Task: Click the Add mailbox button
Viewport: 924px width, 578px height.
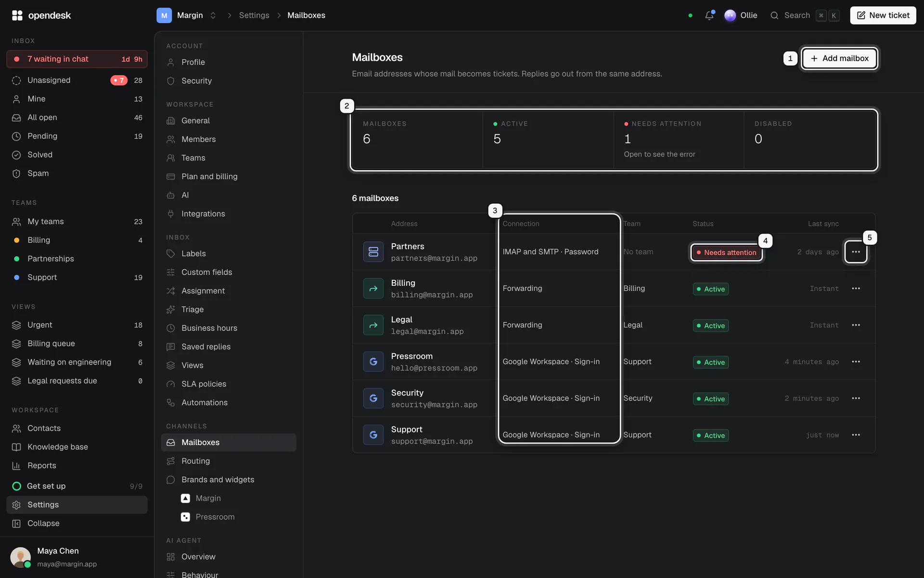Action: coord(839,58)
